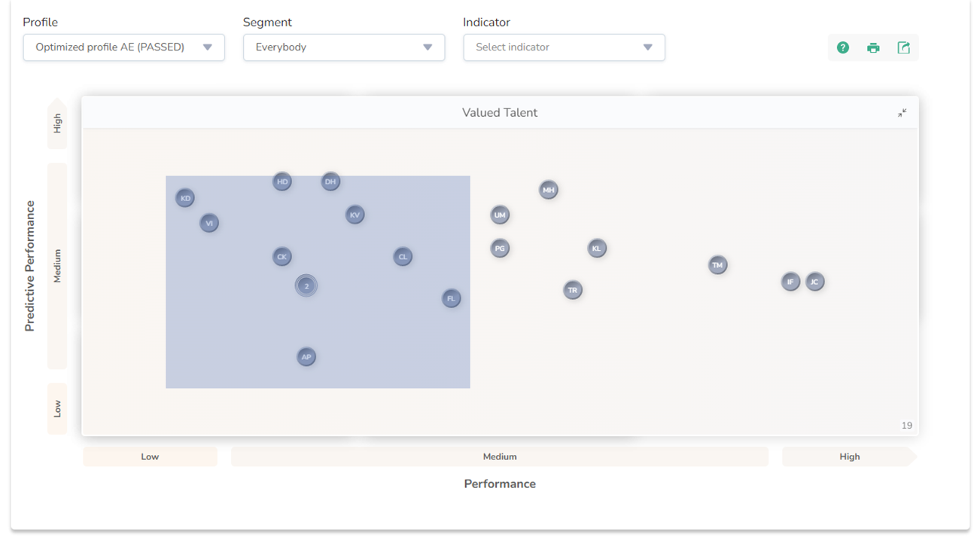The image size is (980, 540).
Task: Open the Profile dropdown
Action: point(124,47)
